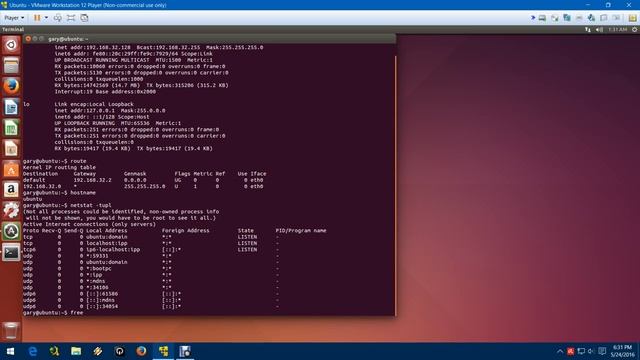Image resolution: width=640 pixels, height=360 pixels.
Task: Click the 'hostname' command line
Action: [x=59, y=193]
